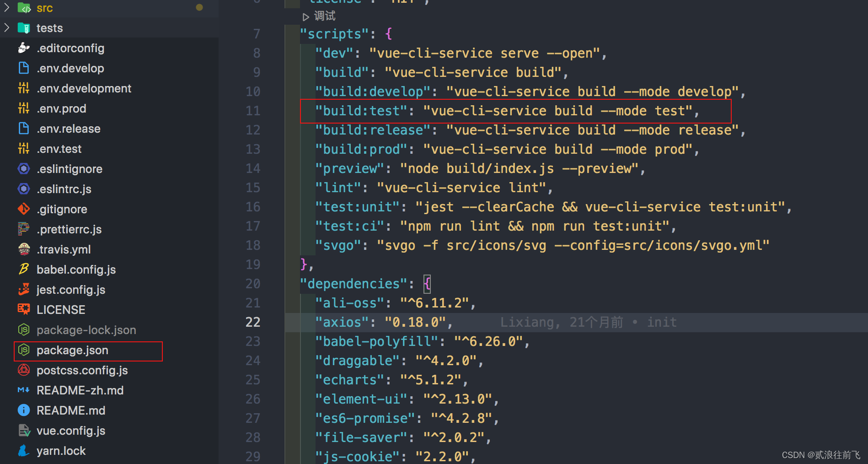
Task: Select the Vue icon beside vue.config.js
Action: 23,430
